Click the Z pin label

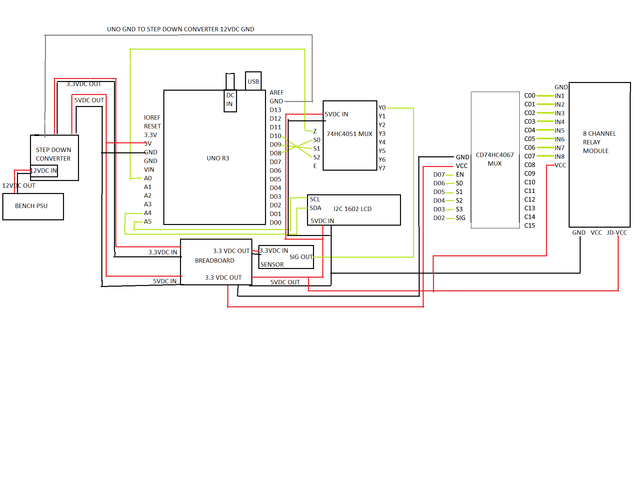click(x=315, y=131)
